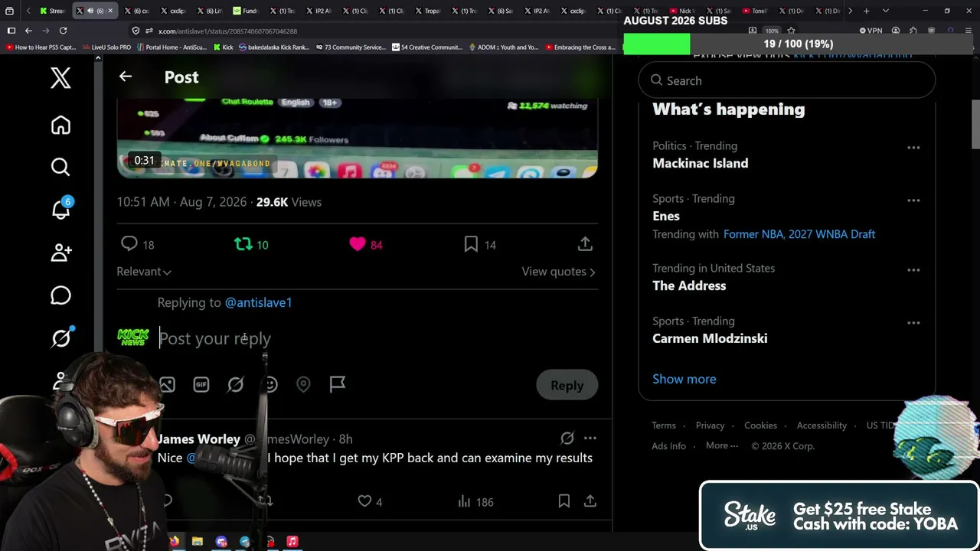This screenshot has height=551, width=980.
Task: Open replies via the 18 comments icon
Action: pos(129,244)
